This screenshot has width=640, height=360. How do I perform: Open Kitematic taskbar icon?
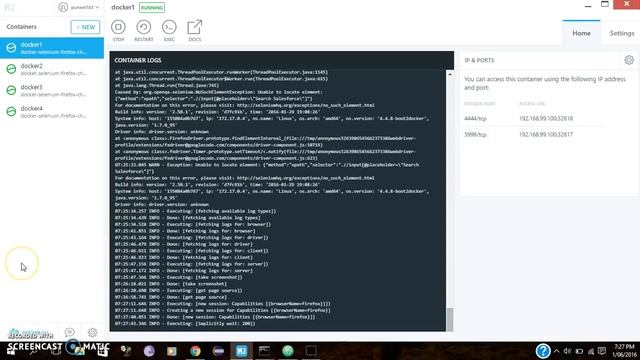click(241, 351)
